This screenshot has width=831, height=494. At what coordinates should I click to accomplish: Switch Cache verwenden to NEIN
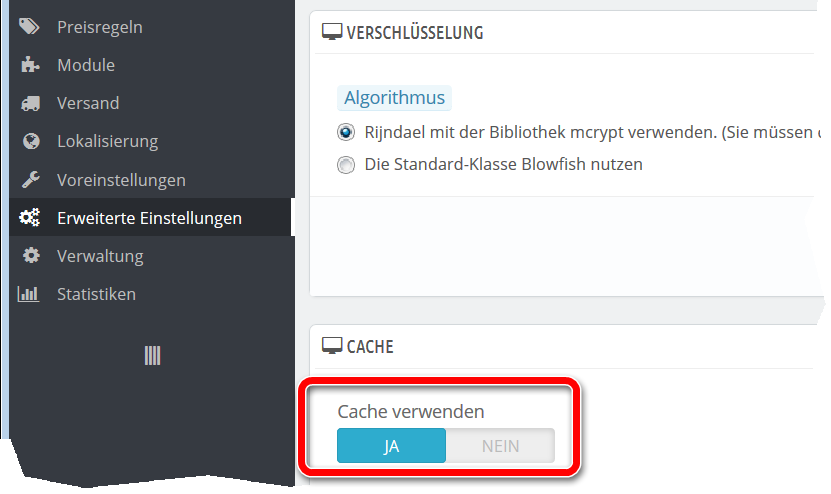500,446
